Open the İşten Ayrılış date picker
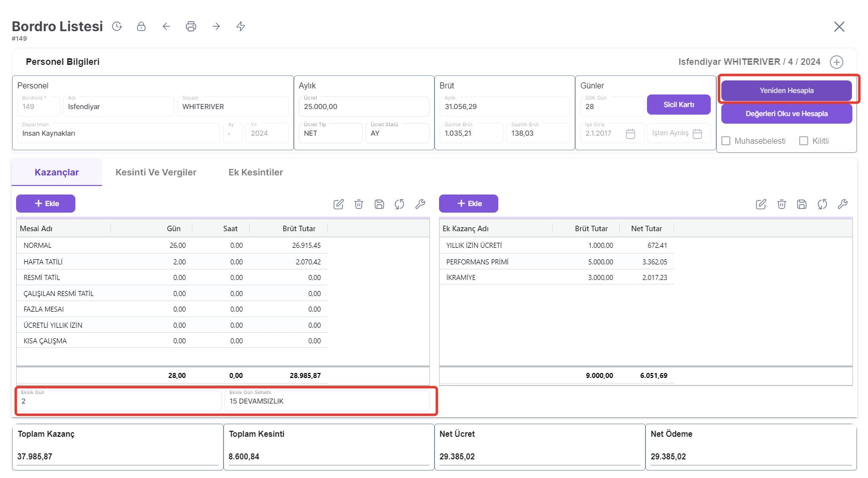This screenshot has height=478, width=868. [x=697, y=134]
